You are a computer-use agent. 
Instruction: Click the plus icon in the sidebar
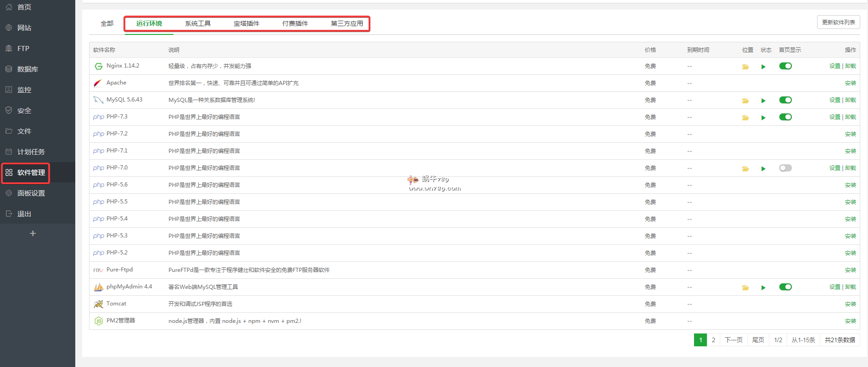click(x=33, y=233)
